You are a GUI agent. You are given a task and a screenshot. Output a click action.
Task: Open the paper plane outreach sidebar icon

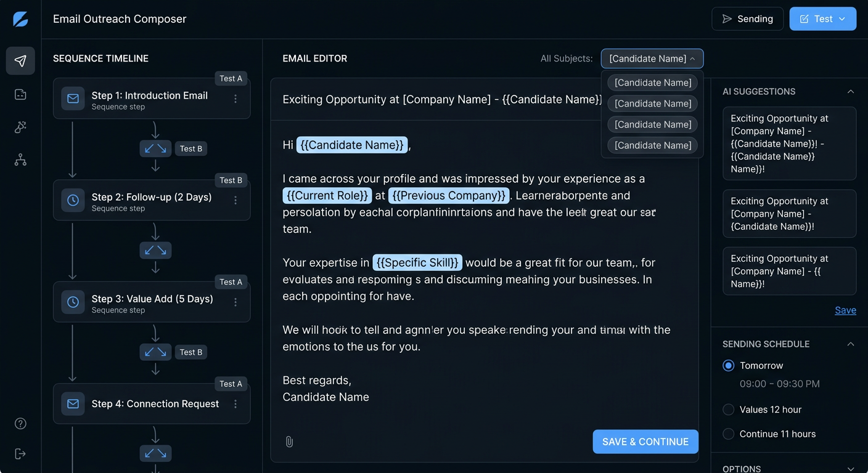tap(20, 61)
